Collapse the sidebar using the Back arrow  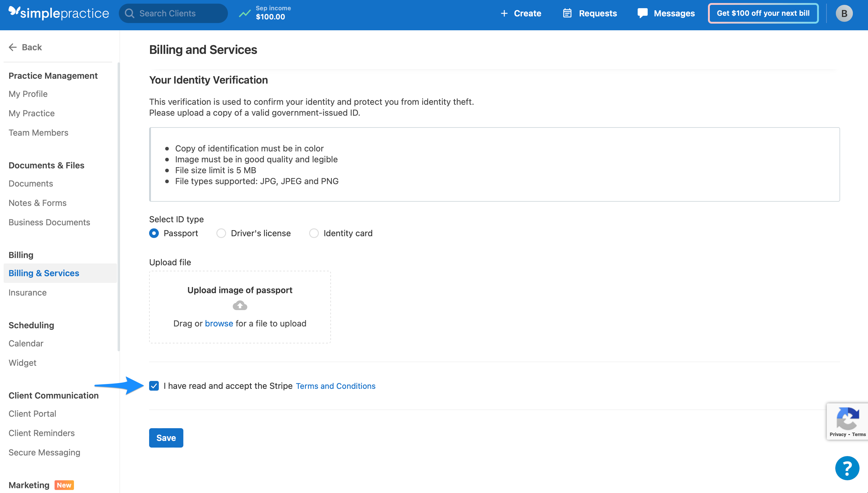[12, 47]
